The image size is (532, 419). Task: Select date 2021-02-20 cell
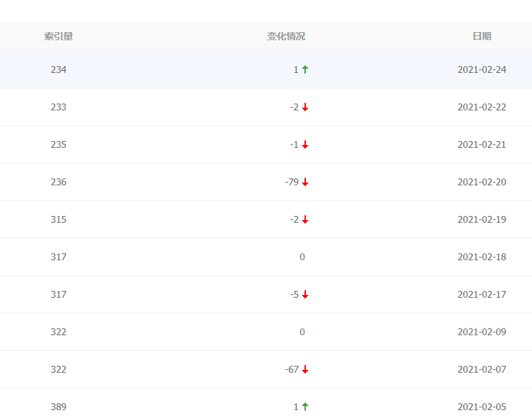[482, 182]
